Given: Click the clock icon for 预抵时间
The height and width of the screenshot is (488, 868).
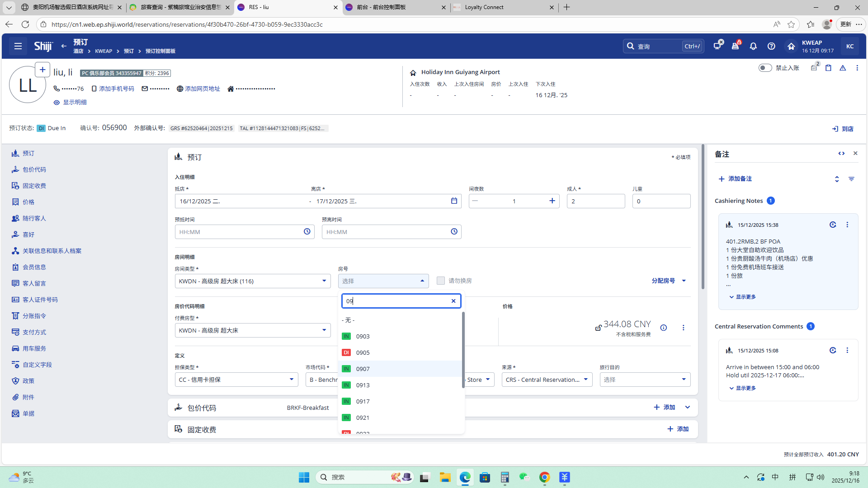Looking at the screenshot, I should coord(307,232).
